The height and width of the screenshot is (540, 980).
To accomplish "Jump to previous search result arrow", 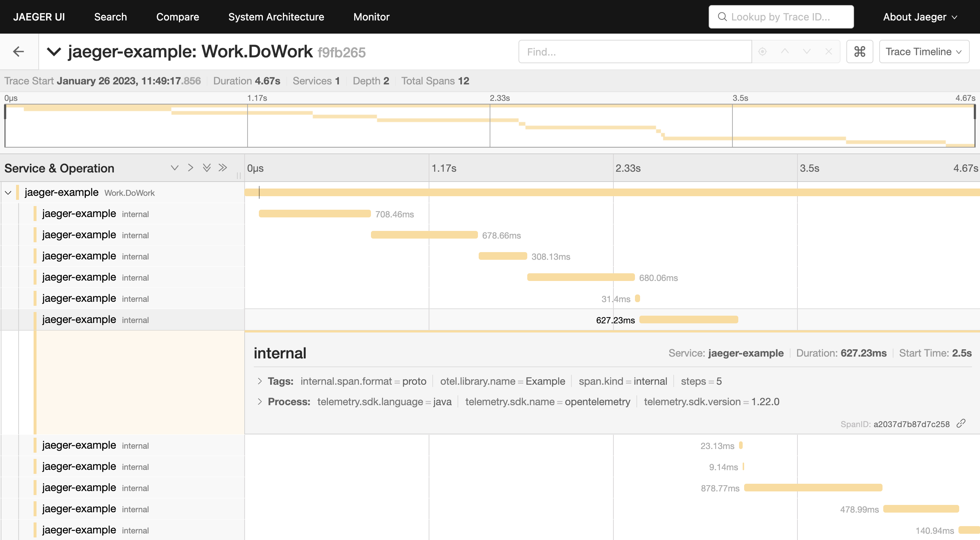I will pyautogui.click(x=785, y=52).
